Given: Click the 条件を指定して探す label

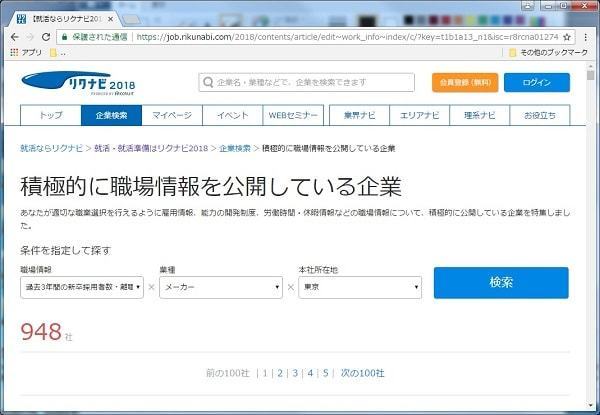Looking at the screenshot, I should [x=65, y=251].
